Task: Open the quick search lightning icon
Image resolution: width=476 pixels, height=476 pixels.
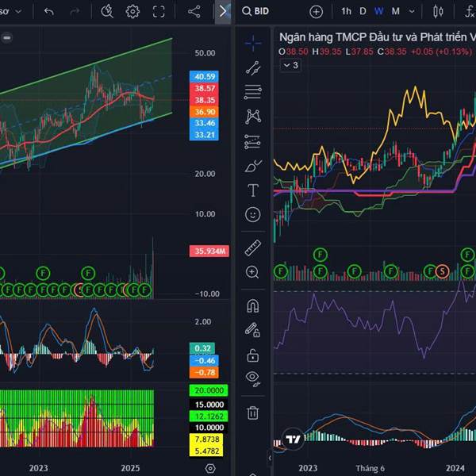Action: [107, 12]
